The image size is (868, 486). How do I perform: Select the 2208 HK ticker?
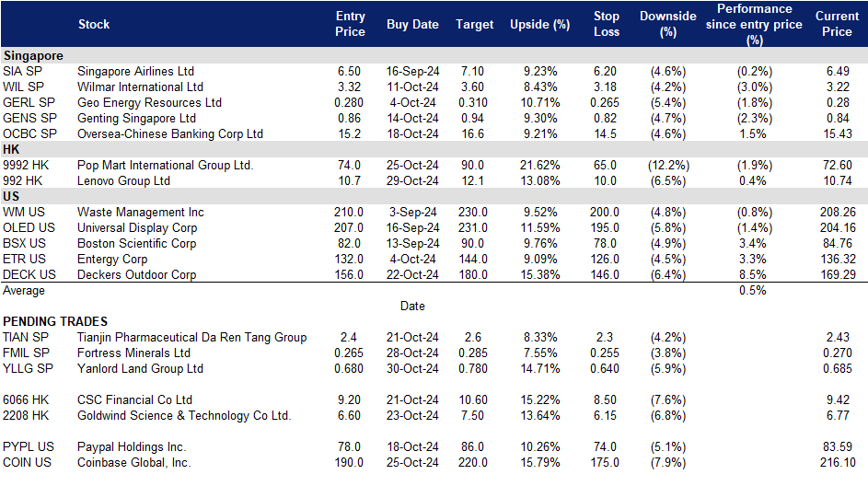(x=26, y=416)
